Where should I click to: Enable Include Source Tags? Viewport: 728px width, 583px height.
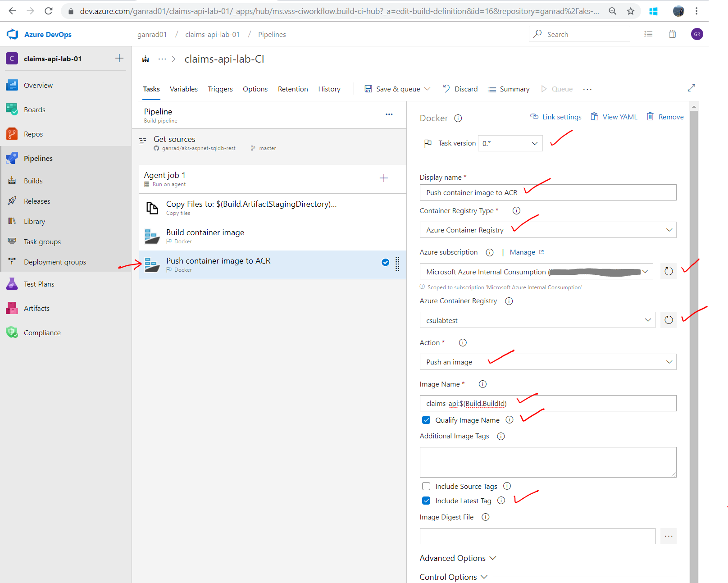point(426,486)
